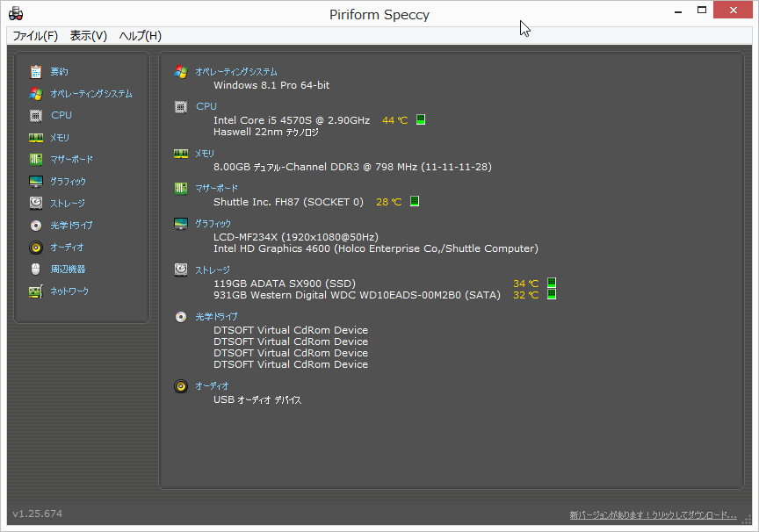Click the Speccy app icon in title bar
This screenshot has height=532, width=759.
(16, 14)
